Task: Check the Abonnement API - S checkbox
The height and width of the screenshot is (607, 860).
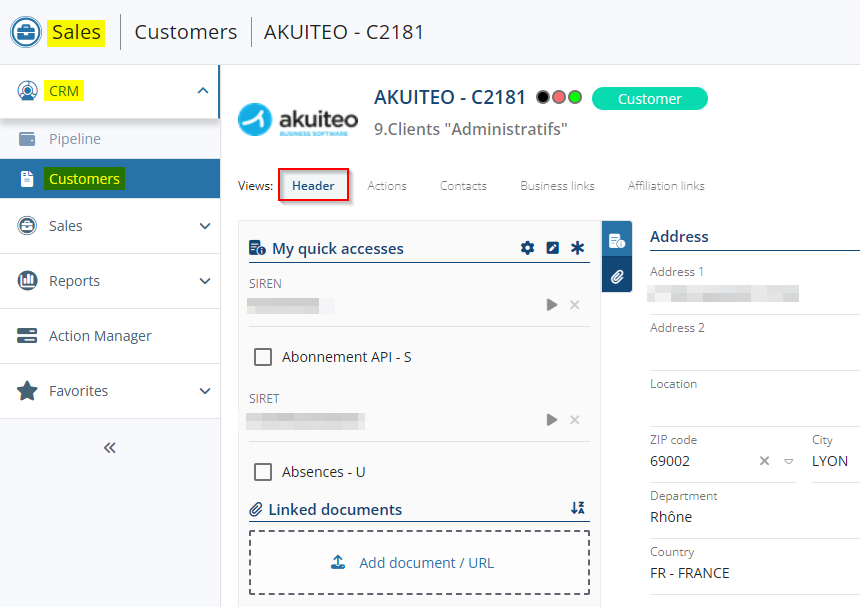Action: coord(263,357)
